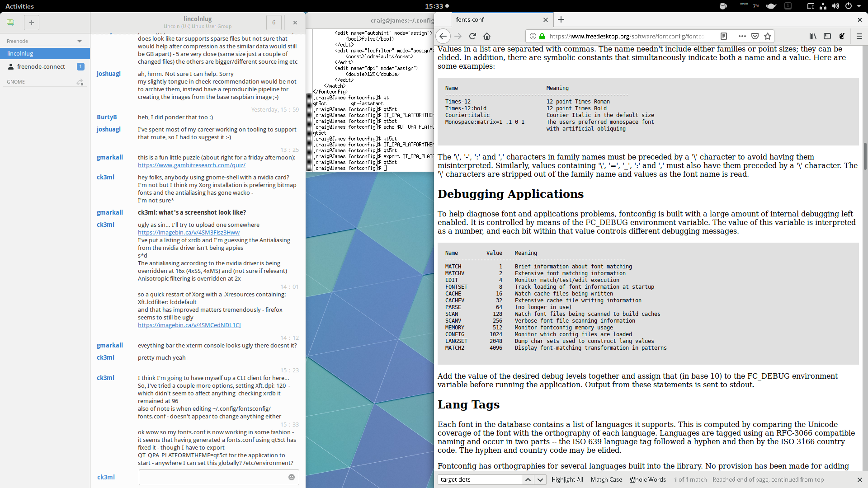Click the volume speaker icon
The height and width of the screenshot is (488, 868).
click(835, 6)
